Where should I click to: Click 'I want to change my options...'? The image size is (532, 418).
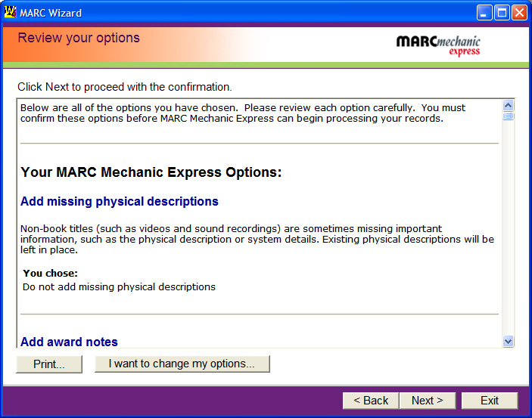[182, 364]
